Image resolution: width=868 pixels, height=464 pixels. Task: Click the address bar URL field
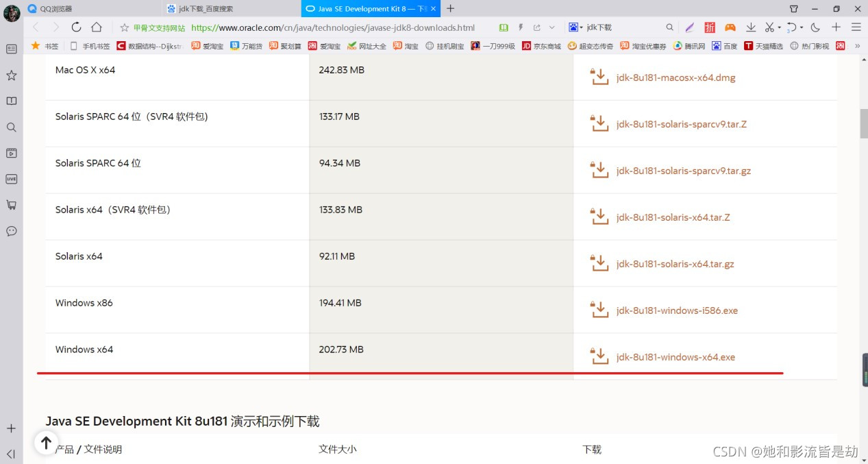333,27
